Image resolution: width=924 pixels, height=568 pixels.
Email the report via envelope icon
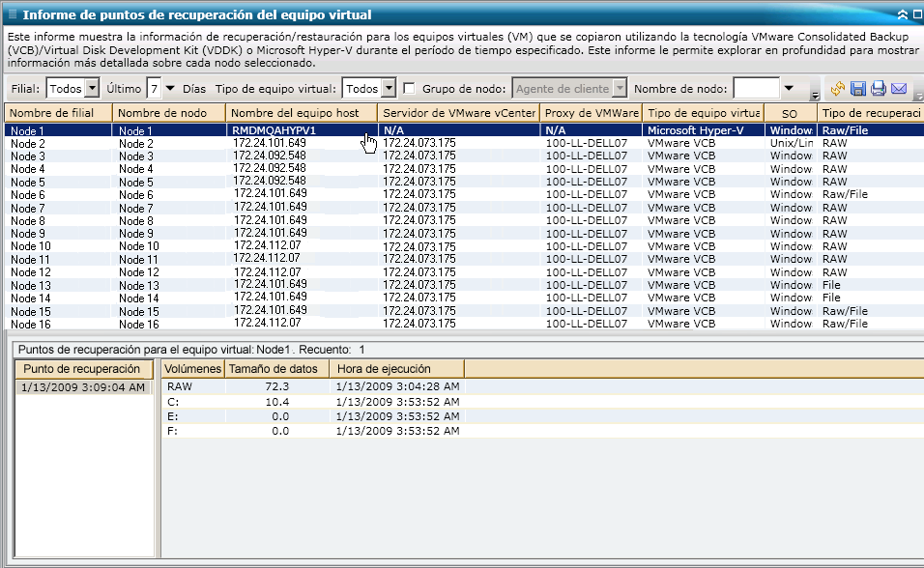point(898,89)
